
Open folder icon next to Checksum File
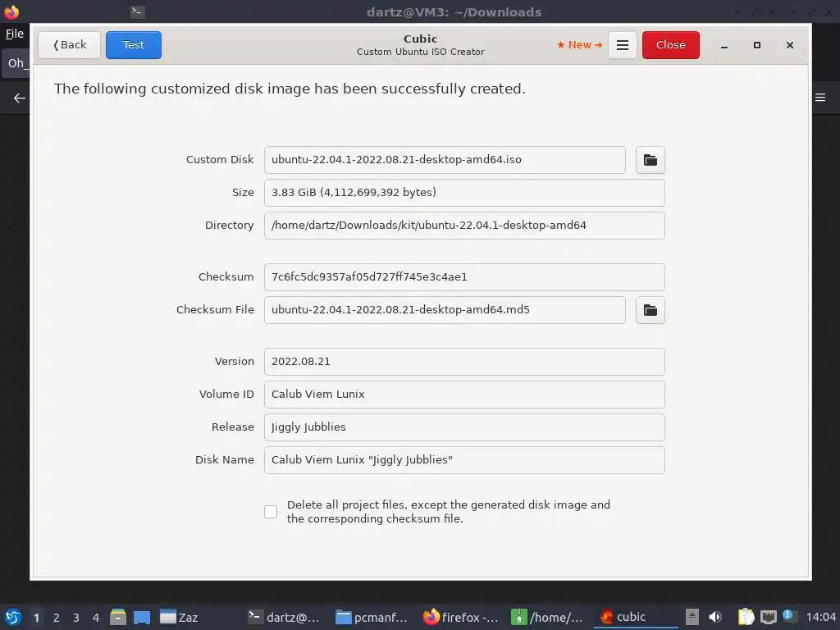pos(651,309)
